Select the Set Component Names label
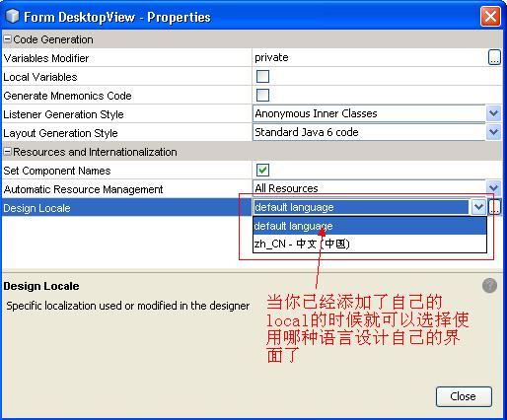Screen dimensions: 507x420 point(57,171)
